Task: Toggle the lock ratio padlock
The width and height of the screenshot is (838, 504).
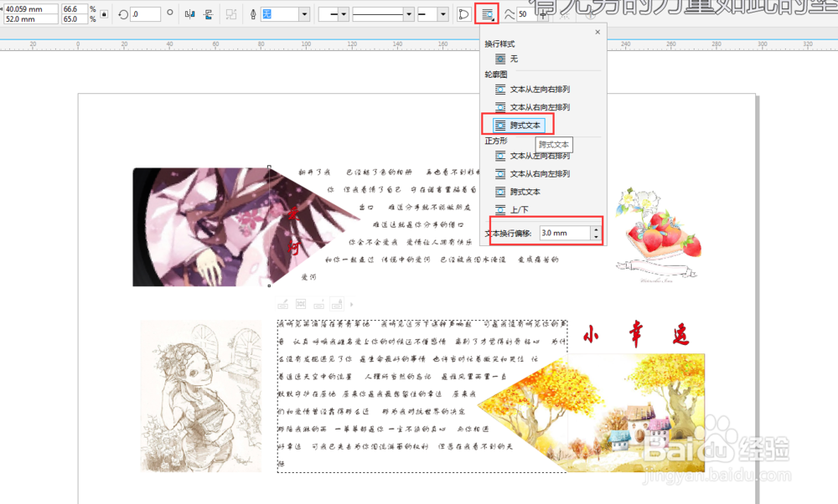Action: 104,14
